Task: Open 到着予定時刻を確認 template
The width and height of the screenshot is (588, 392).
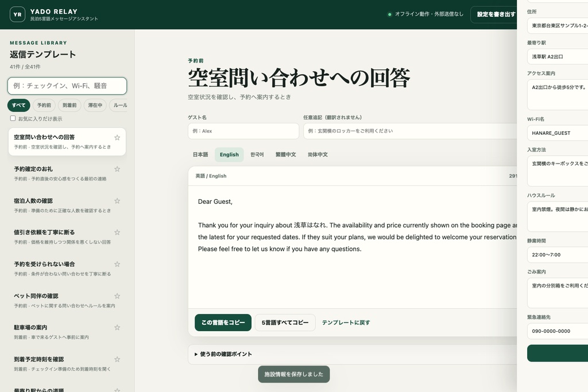Action: [67, 364]
